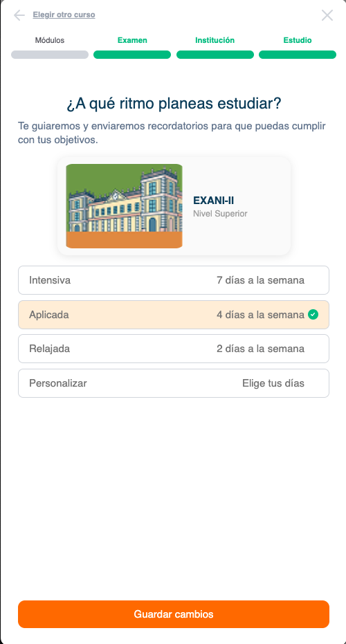This screenshot has height=644, width=346.
Task: Click the EXANI-II building thumbnail
Action: coord(124,205)
